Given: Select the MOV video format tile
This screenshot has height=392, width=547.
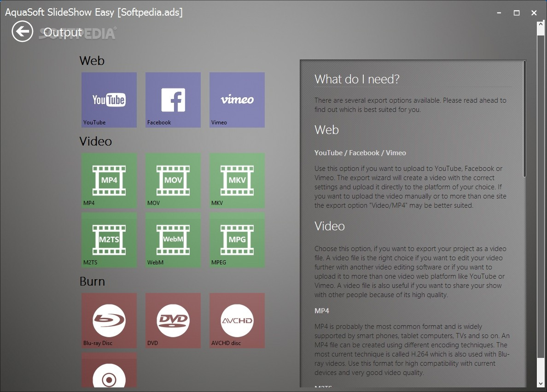Looking at the screenshot, I should click(173, 181).
